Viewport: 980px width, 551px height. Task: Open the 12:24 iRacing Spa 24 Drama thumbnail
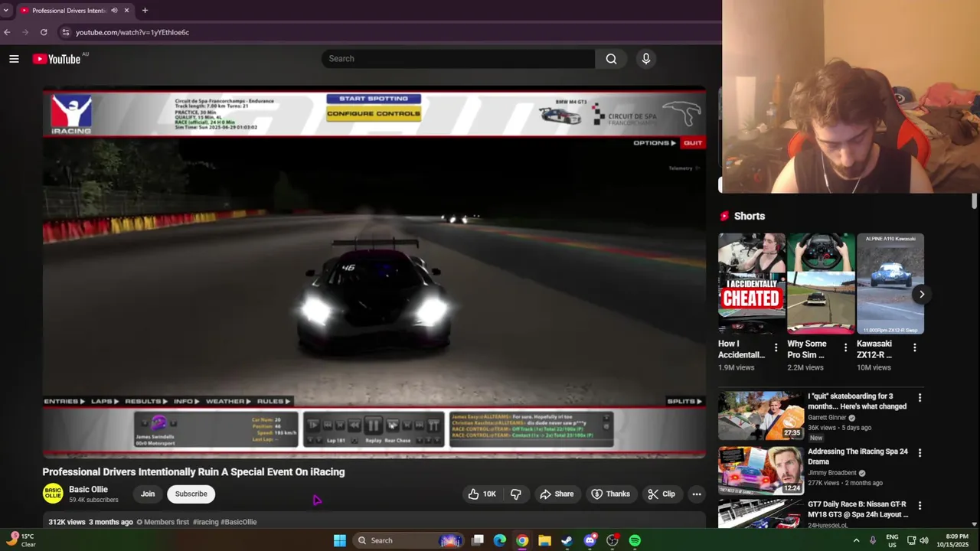click(x=761, y=470)
